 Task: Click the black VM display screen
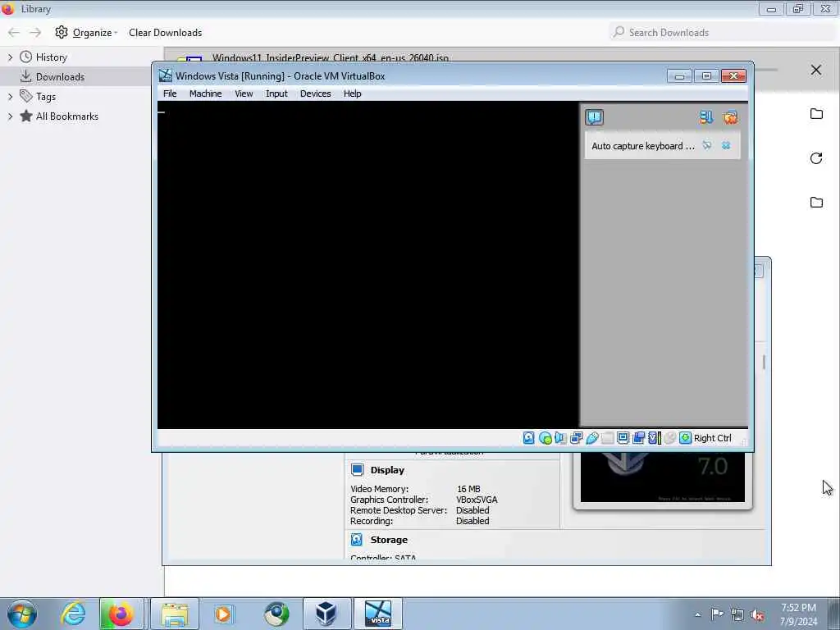click(x=368, y=265)
